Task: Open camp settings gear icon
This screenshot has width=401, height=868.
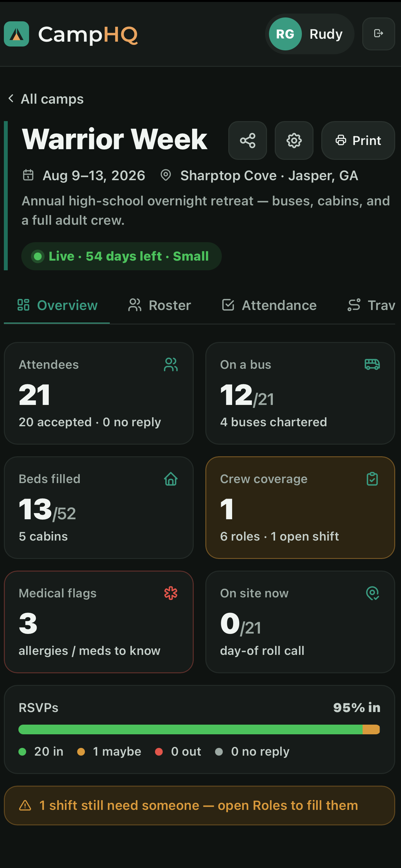Action: point(294,140)
